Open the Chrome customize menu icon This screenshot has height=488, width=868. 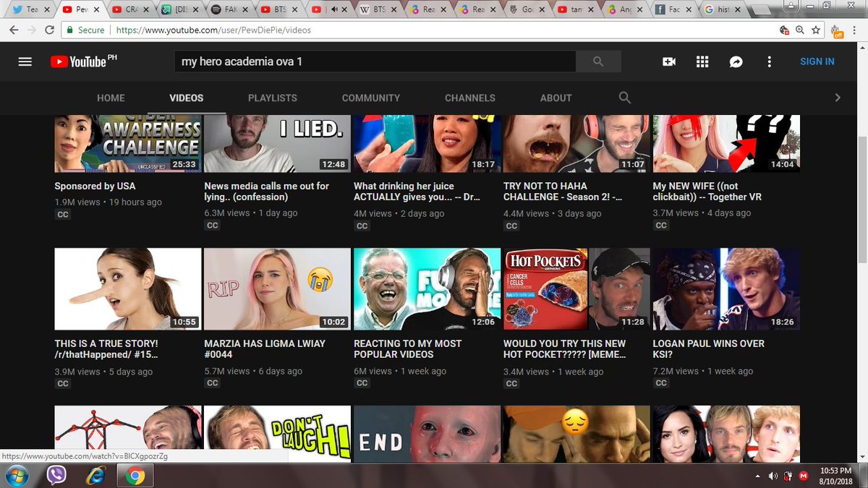coord(856,30)
